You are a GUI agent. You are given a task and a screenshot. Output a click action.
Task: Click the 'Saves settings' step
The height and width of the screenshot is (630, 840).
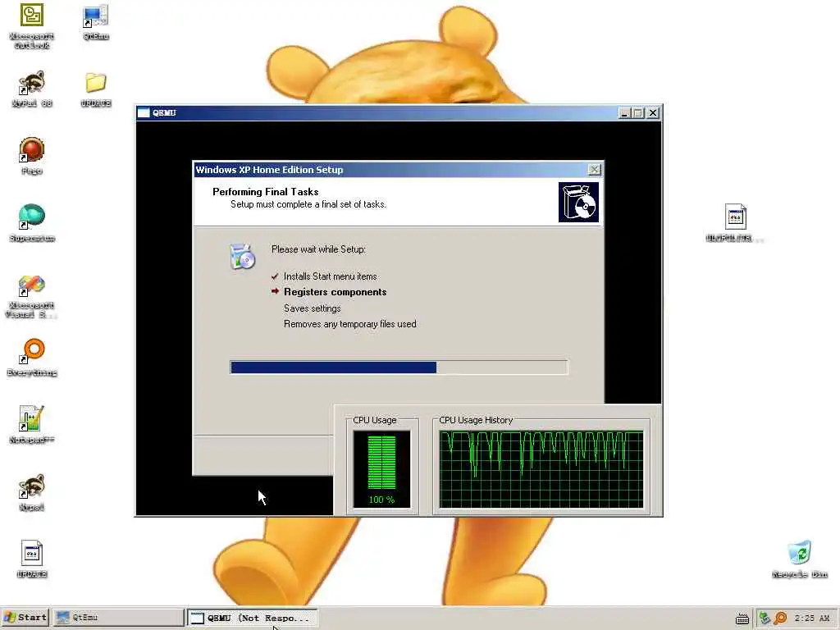(x=312, y=308)
